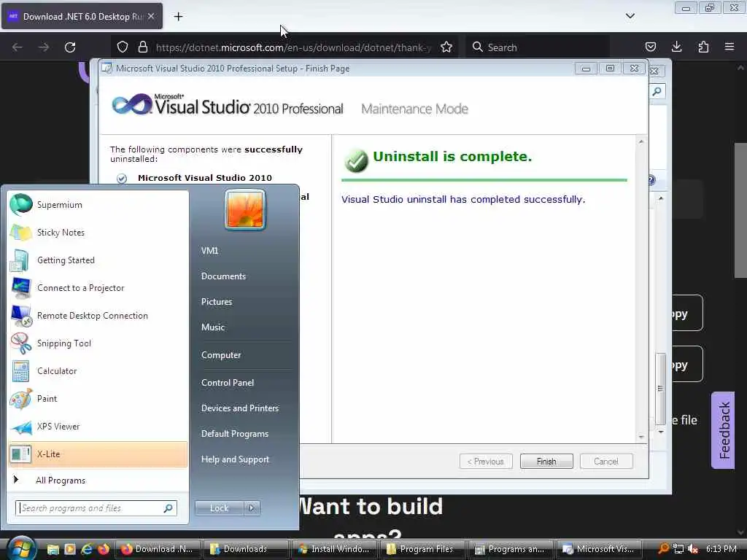
Task: Switch to Program Files taskbar window
Action: pos(423,549)
